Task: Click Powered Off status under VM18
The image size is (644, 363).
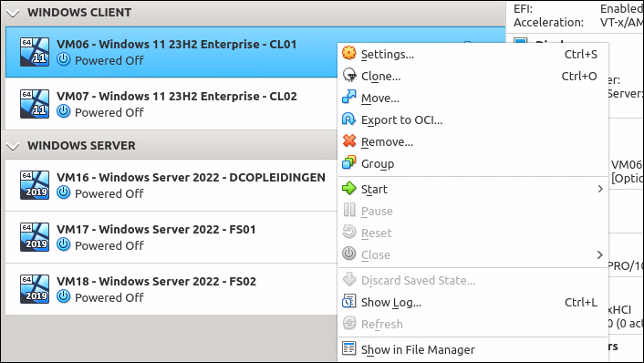Action: click(x=109, y=297)
